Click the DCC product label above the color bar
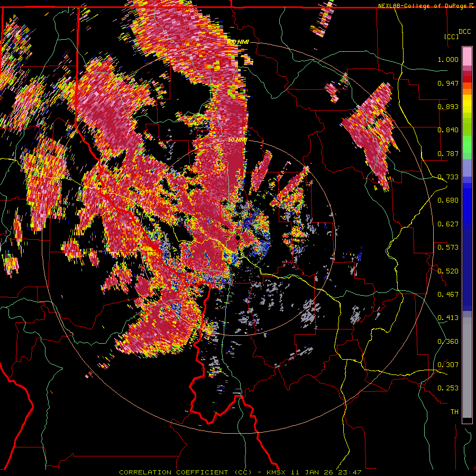Viewport: 476px width, 476px height. (x=464, y=32)
